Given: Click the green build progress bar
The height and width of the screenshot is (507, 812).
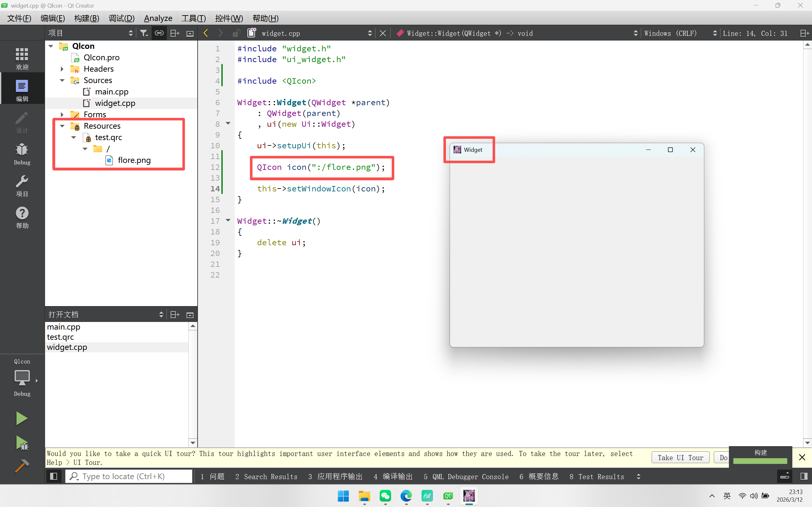Looking at the screenshot, I should 760,461.
